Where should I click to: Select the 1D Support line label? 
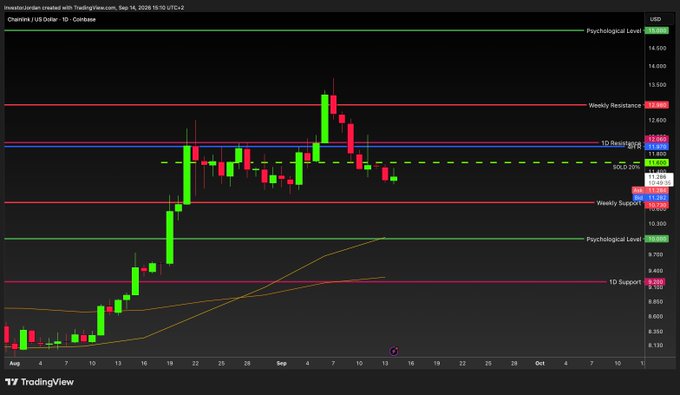pos(625,282)
